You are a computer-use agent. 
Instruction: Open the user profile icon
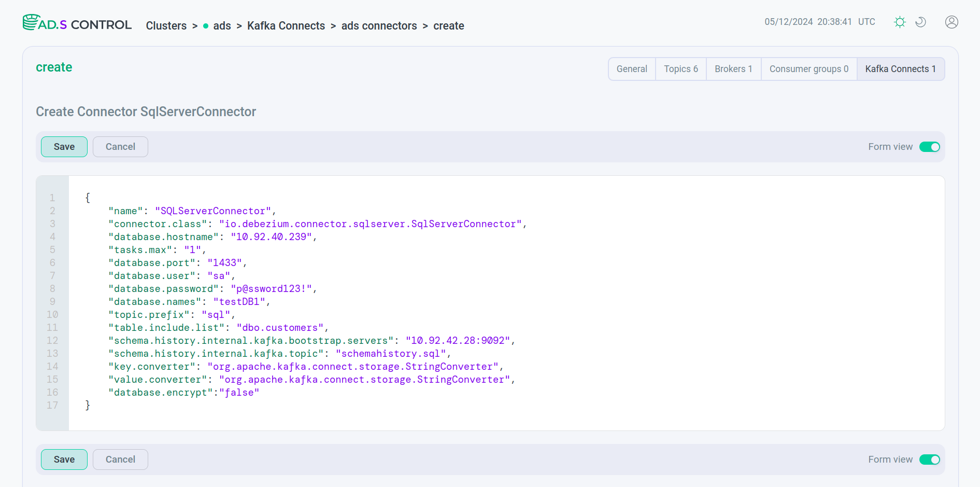[x=951, y=22]
